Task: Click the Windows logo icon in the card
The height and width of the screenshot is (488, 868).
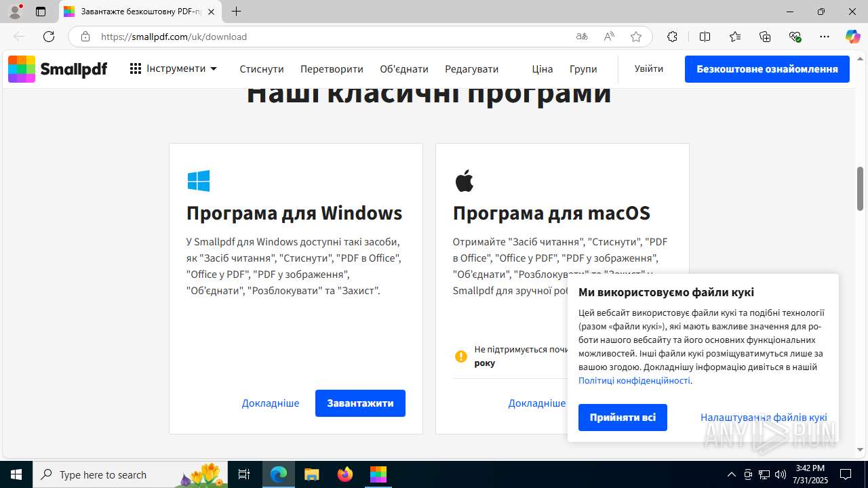Action: tap(199, 181)
